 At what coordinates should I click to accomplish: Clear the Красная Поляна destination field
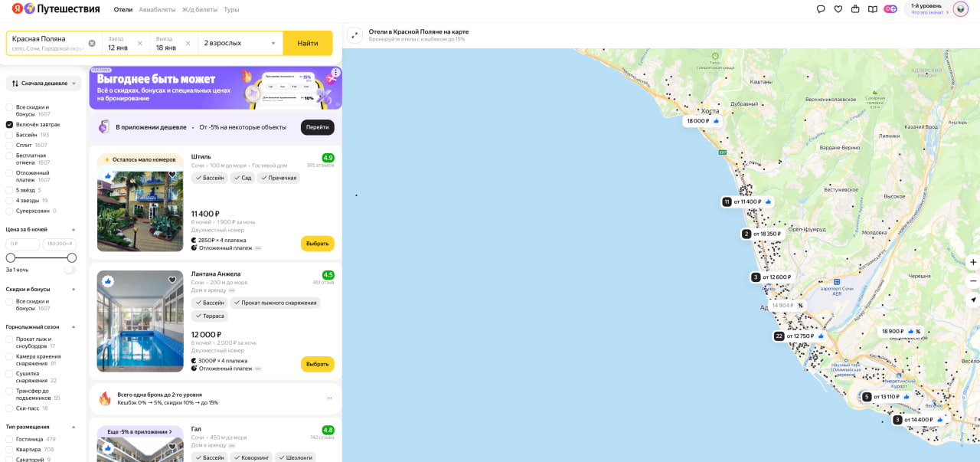pyautogui.click(x=92, y=44)
